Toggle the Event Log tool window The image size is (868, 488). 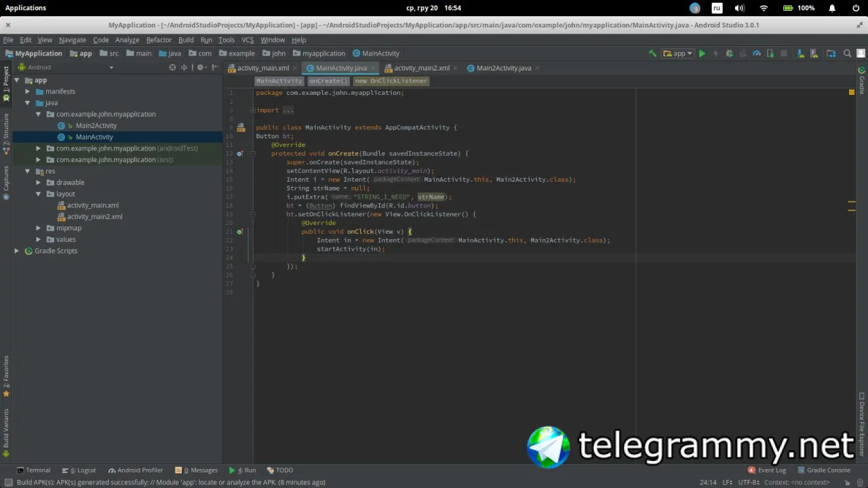pos(767,470)
